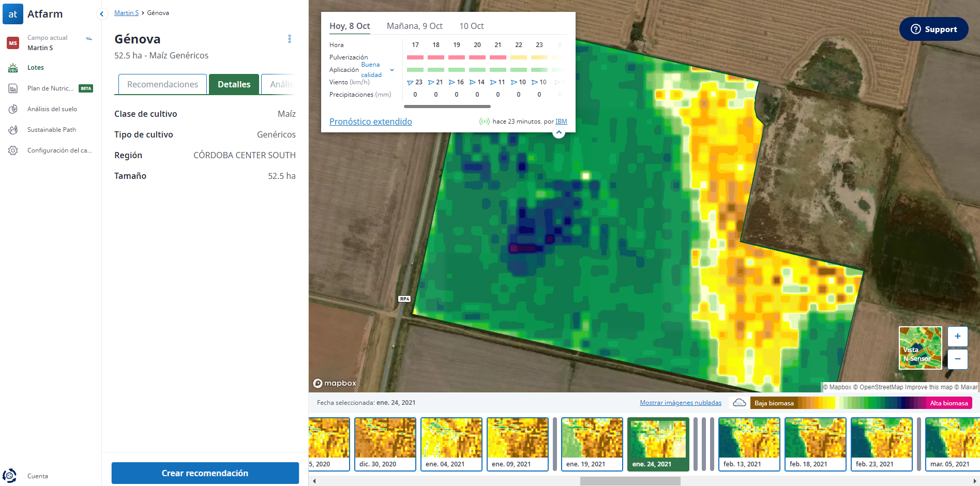
Task: Click the Plan de Nutrición icon
Action: (x=13, y=88)
